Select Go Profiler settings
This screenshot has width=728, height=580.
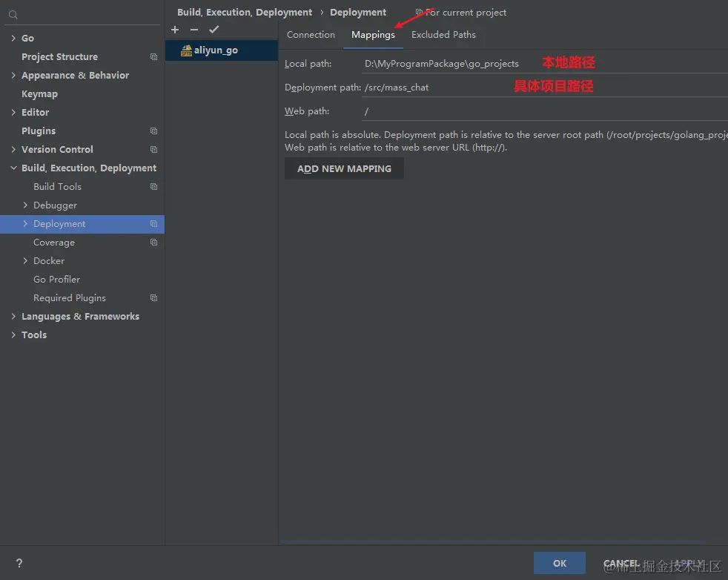coord(56,280)
